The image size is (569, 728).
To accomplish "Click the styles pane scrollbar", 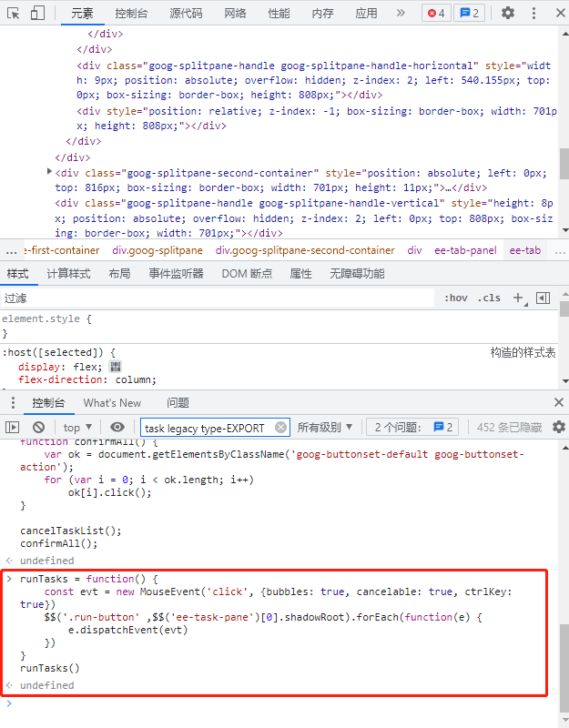I will 564,308.
